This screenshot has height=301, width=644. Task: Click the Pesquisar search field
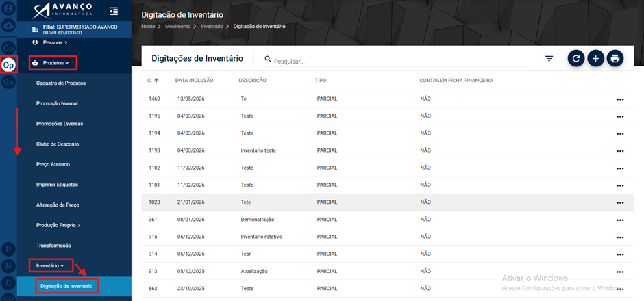pyautogui.click(x=401, y=61)
